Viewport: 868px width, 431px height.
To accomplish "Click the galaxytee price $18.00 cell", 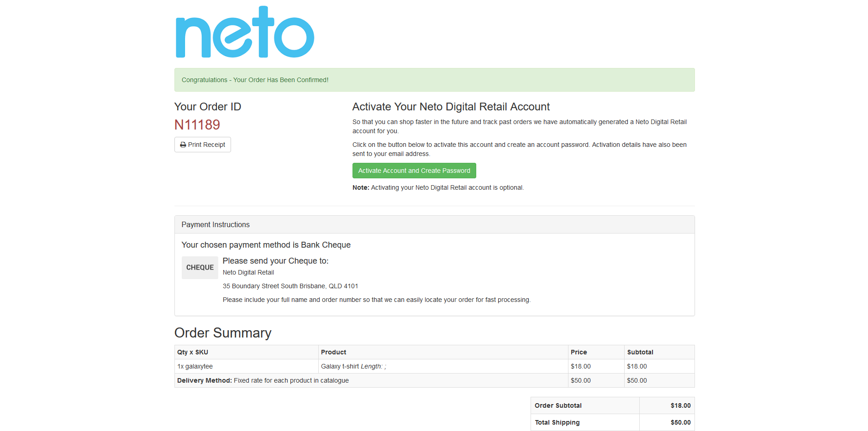I will (x=596, y=366).
